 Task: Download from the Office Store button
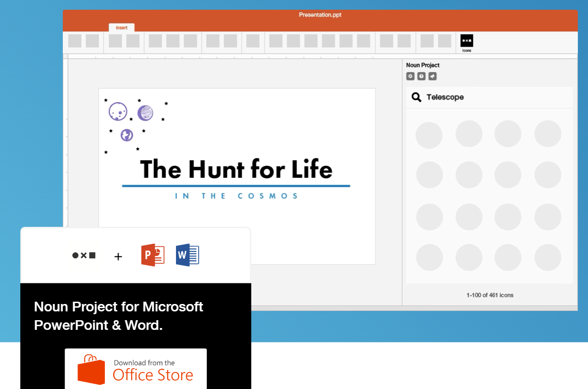[136, 369]
